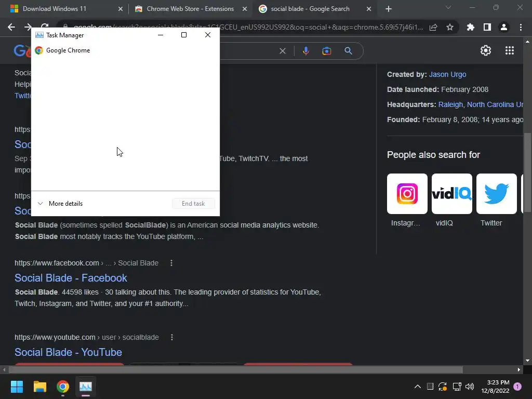Open Google apps grid

(x=510, y=50)
